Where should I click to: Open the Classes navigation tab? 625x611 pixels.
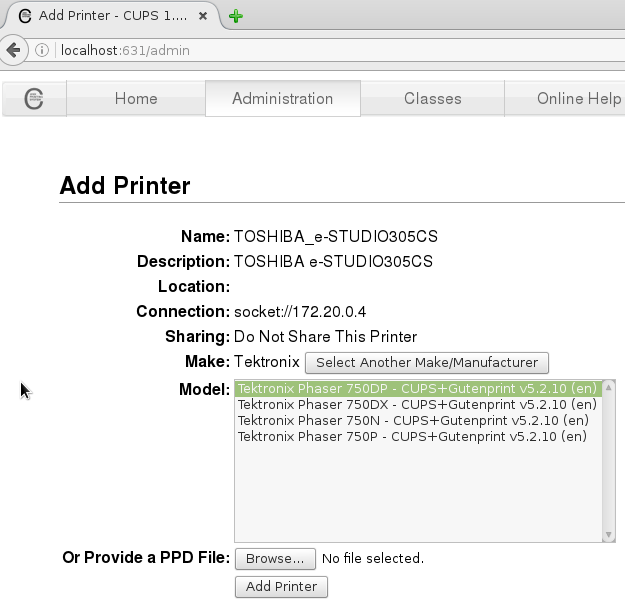pos(432,98)
